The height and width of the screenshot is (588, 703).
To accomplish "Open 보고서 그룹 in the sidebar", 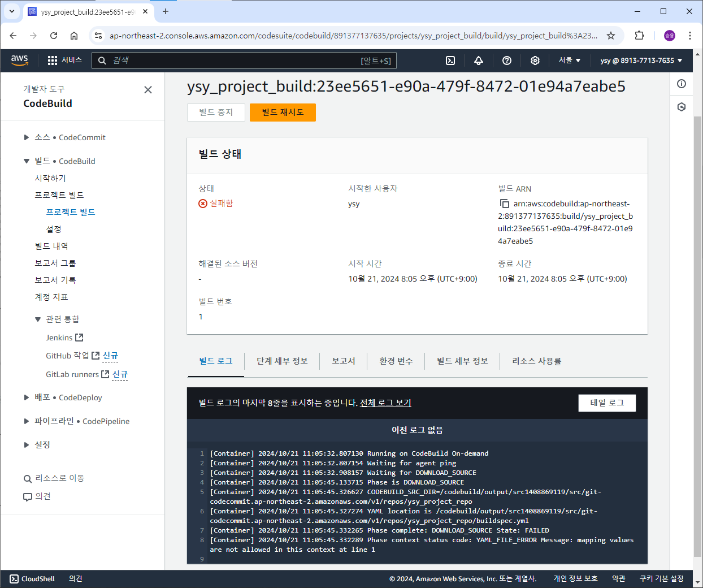I will point(55,263).
